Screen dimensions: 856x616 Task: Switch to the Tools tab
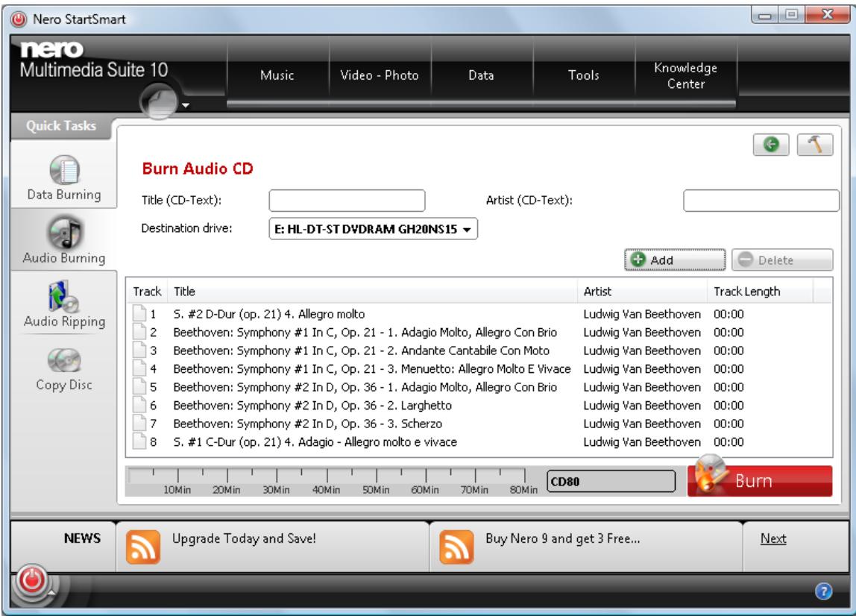[x=584, y=75]
